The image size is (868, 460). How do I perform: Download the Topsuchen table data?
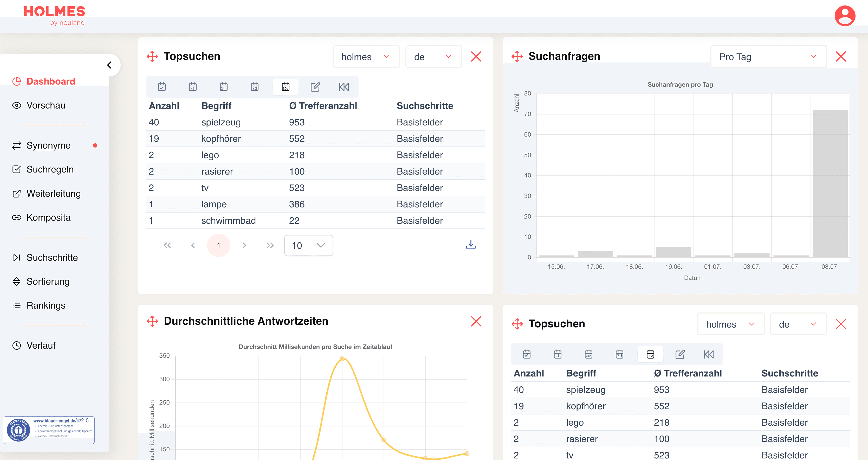coord(471,245)
